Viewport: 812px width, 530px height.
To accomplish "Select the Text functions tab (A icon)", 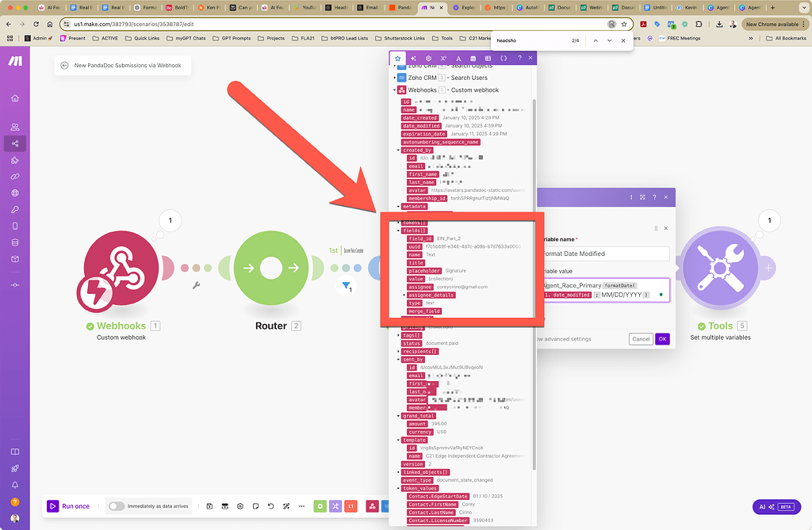I will (x=458, y=57).
